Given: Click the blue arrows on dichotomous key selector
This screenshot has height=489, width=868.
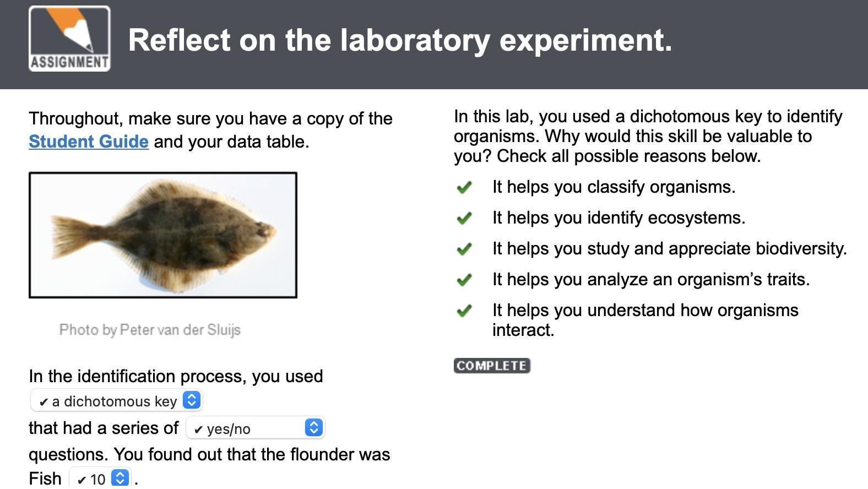Looking at the screenshot, I should [x=192, y=400].
